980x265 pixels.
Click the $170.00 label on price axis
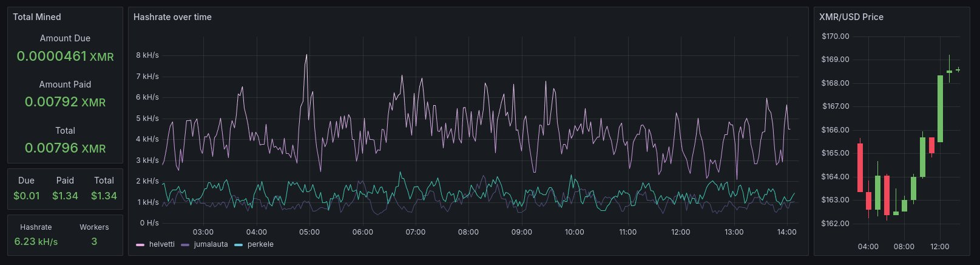click(835, 36)
